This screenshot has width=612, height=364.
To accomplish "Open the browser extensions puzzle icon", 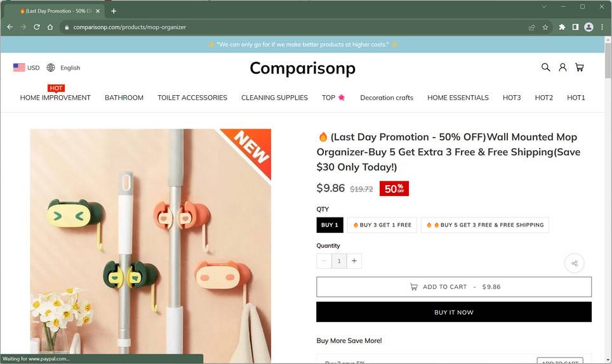I will pyautogui.click(x=562, y=27).
